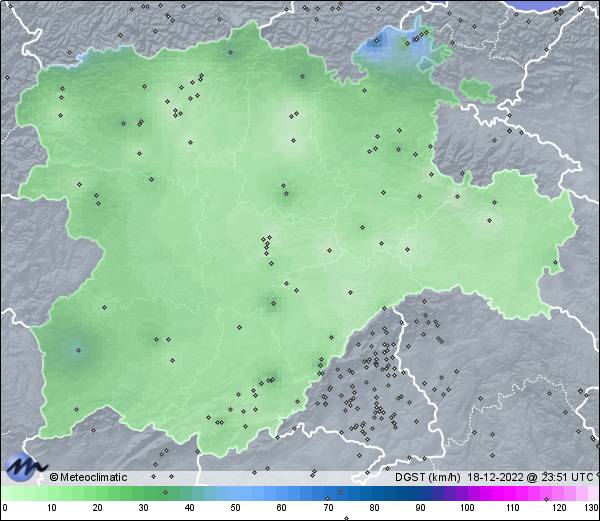Image resolution: width=600 pixels, height=521 pixels.
Task: Click the scale label 50
Action: (x=236, y=508)
